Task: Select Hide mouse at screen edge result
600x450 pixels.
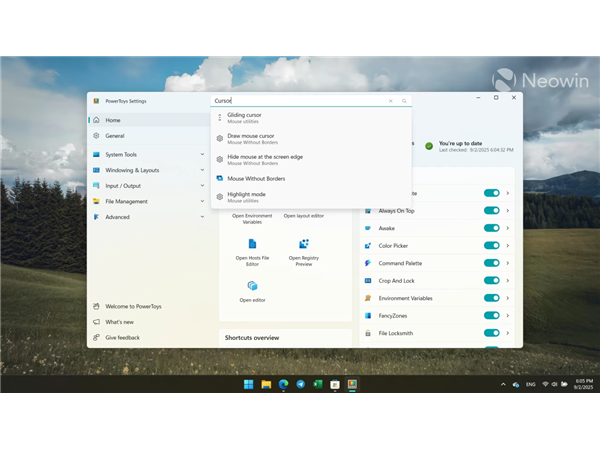Action: (311, 160)
